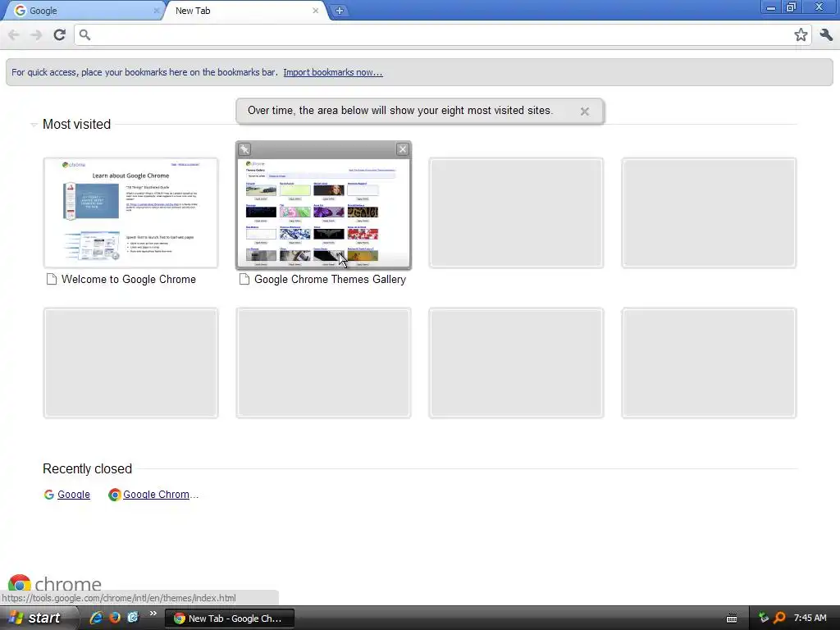Pin the Themes Gallery thumbnail

coord(244,149)
